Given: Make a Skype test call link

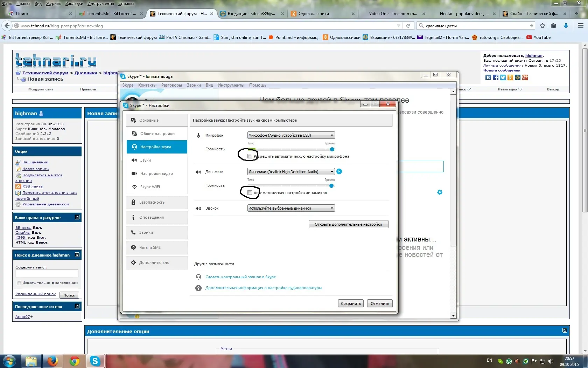Looking at the screenshot, I should coord(240,277).
